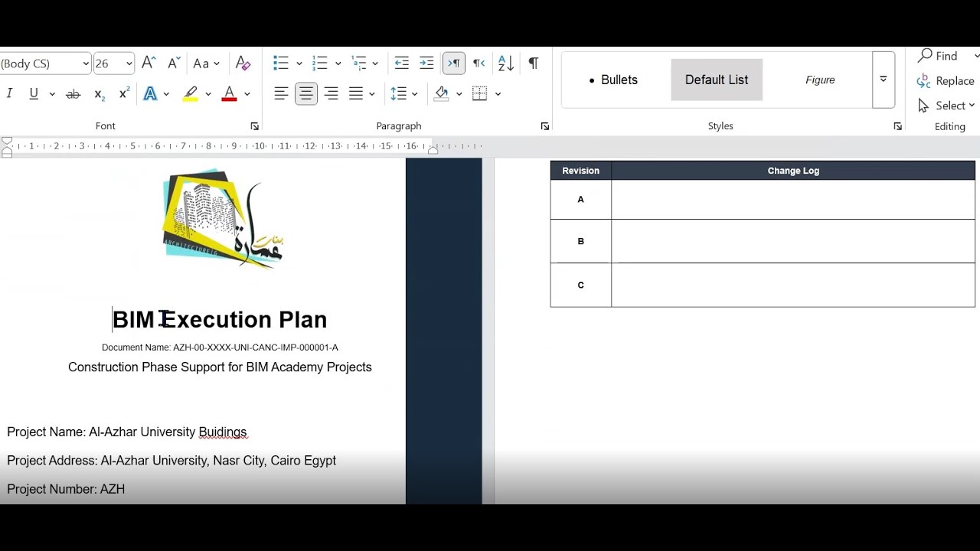Apply italic formatting
Image resolution: width=980 pixels, height=551 pixels.
point(9,93)
